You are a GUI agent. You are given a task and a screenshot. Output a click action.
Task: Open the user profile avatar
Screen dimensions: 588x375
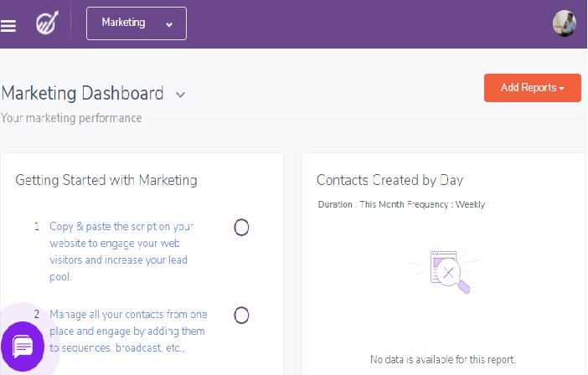pos(565,23)
